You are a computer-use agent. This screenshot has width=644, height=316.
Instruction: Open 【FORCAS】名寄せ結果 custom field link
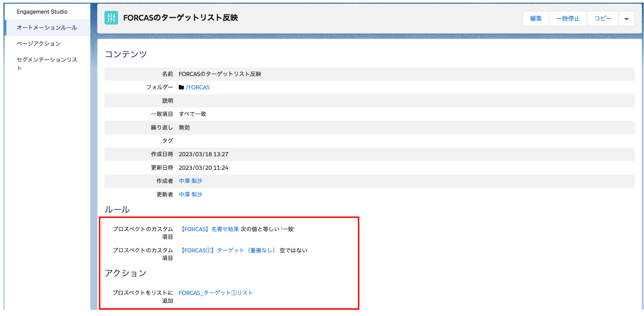point(210,229)
